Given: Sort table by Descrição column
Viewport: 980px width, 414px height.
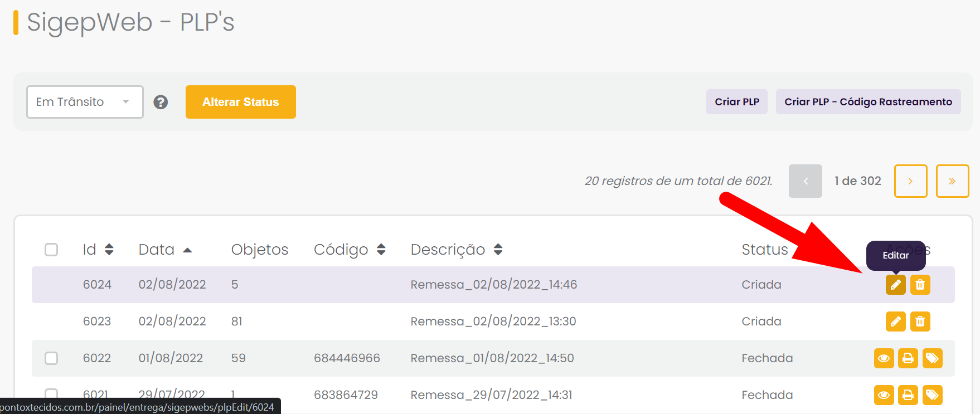Looking at the screenshot, I should 457,250.
